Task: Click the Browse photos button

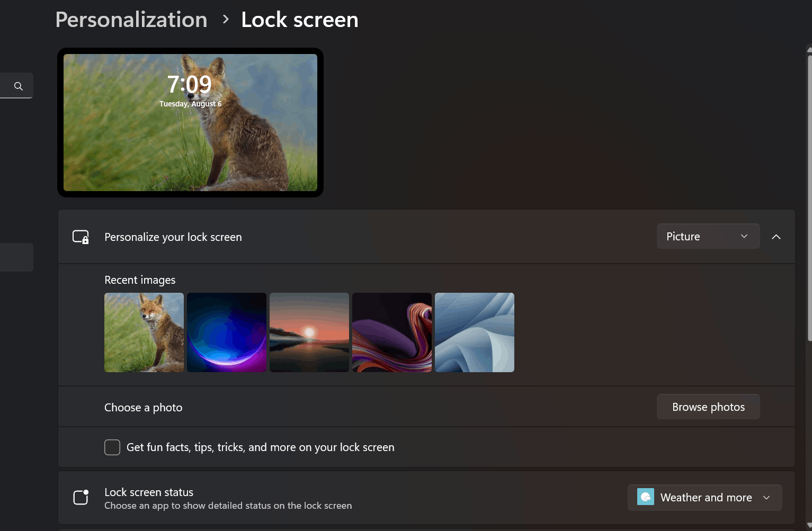Action: click(x=708, y=407)
